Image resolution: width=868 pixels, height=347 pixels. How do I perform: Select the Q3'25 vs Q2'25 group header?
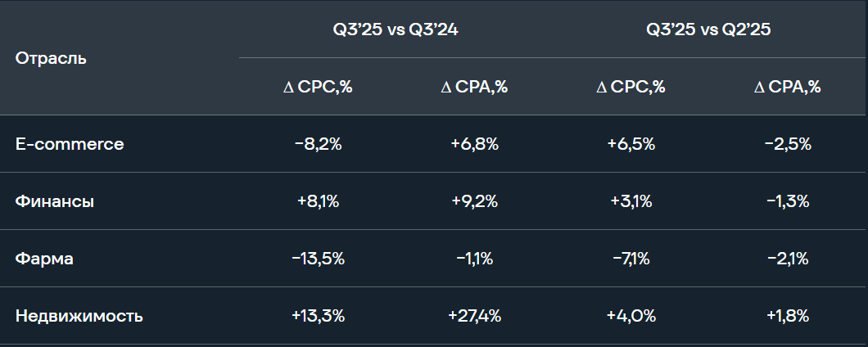(x=708, y=29)
